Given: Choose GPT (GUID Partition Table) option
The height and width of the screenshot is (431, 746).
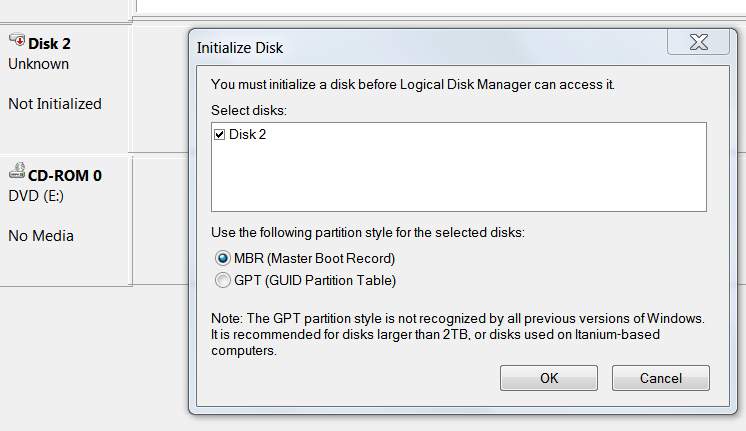Looking at the screenshot, I should 222,280.
